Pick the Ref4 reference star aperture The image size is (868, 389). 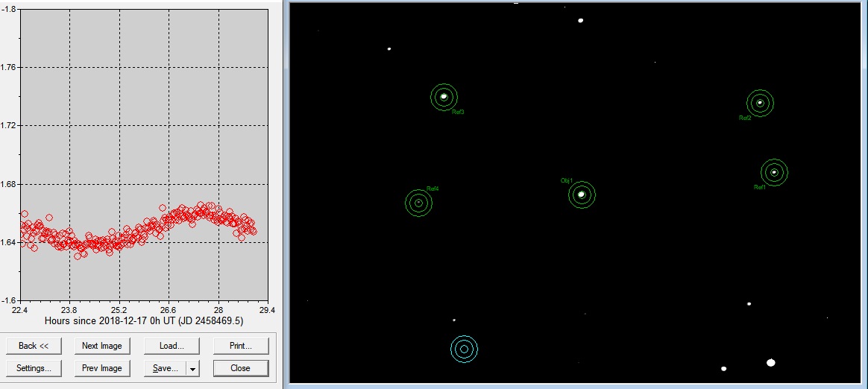tap(418, 203)
